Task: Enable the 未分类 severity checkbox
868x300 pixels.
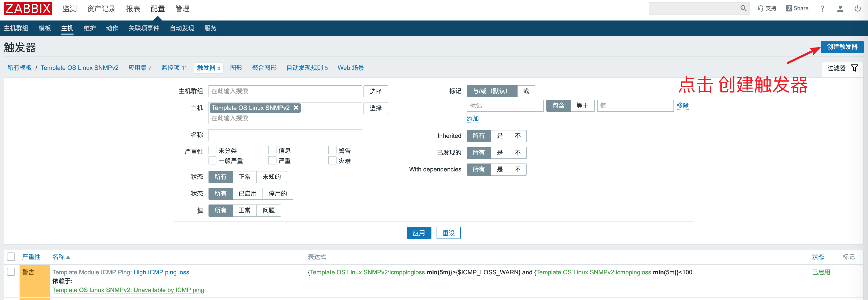Action: (212, 150)
